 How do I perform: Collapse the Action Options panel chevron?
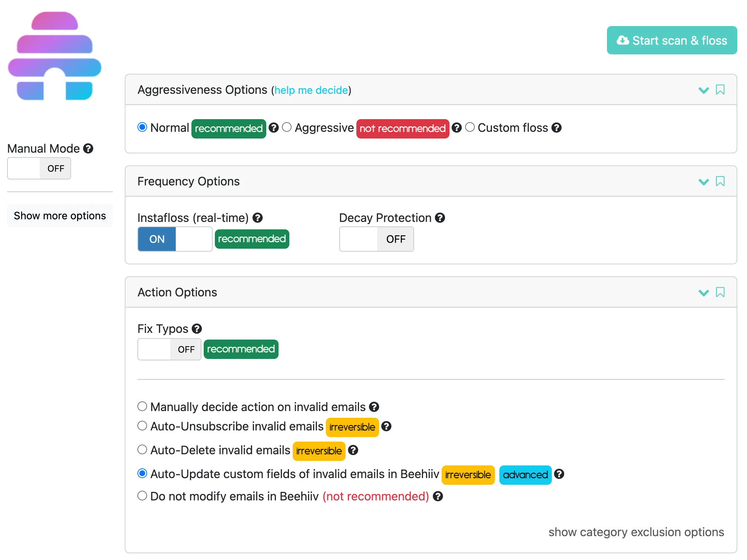[703, 293]
